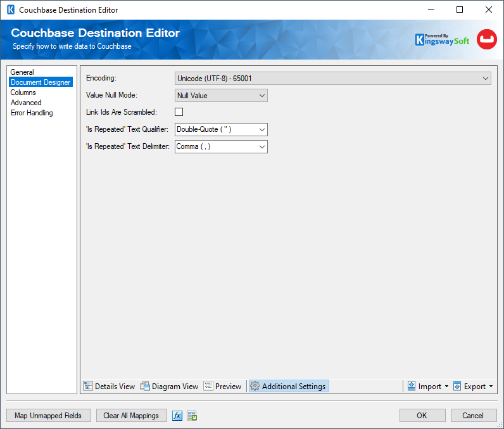Toggle the Link Ids Are Scrambled checkbox
Viewport: 504px width, 429px height.
pos(179,112)
